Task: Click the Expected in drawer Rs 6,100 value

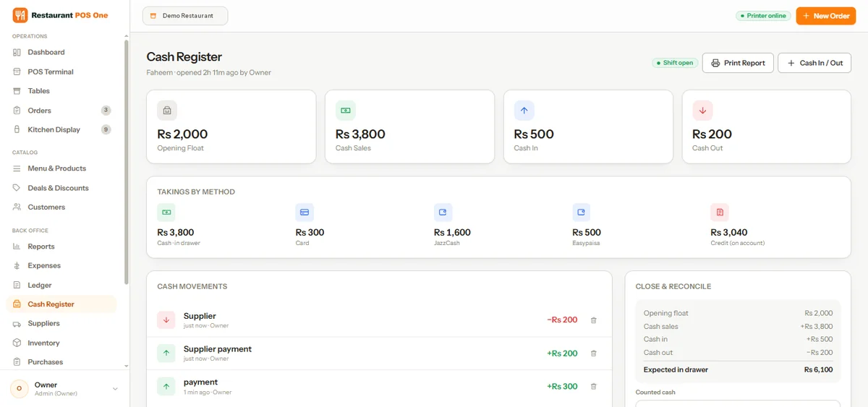Action: [x=818, y=369]
